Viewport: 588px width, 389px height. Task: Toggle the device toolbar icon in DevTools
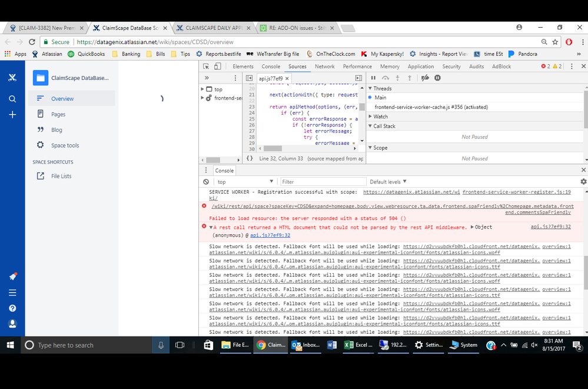(218, 67)
